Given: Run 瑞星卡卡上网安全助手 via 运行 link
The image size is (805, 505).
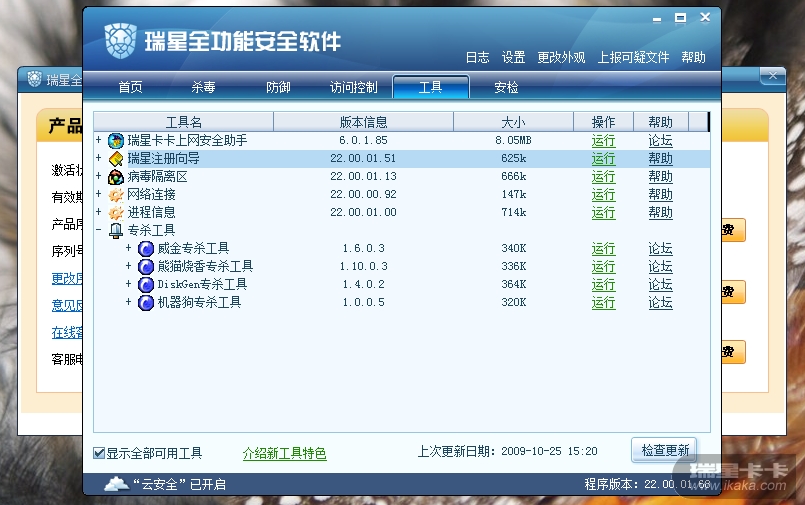Looking at the screenshot, I should pyautogui.click(x=603, y=141).
